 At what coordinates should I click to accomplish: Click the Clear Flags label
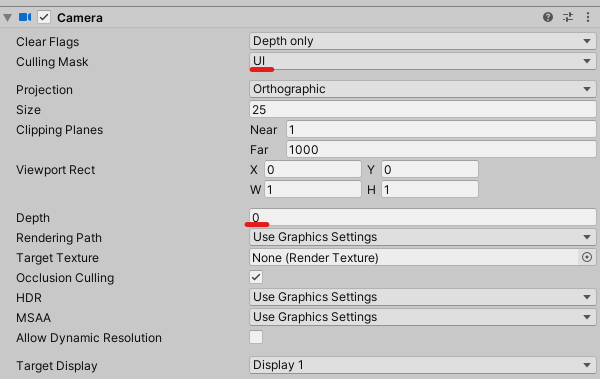point(47,42)
